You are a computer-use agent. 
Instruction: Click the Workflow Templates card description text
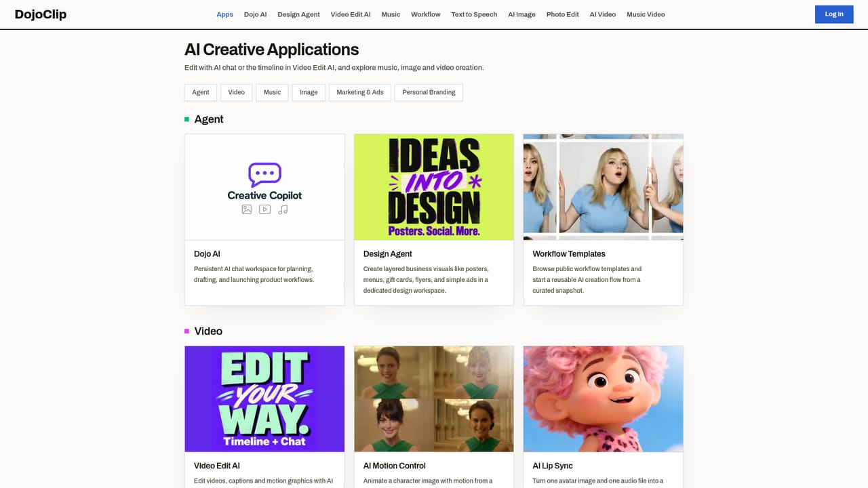click(x=587, y=279)
